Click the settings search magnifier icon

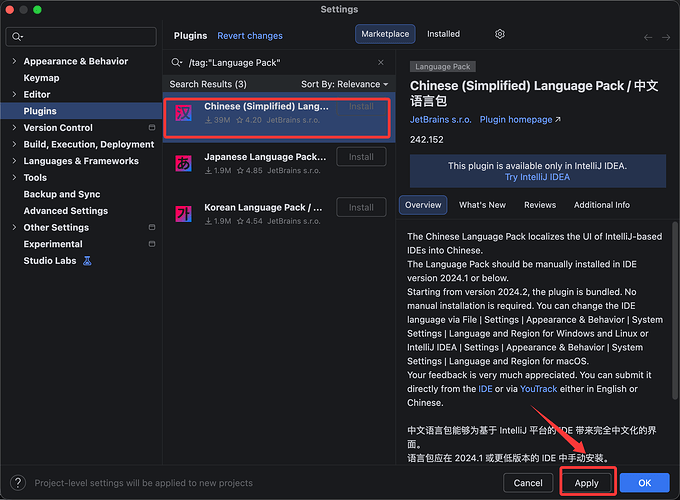[17, 36]
